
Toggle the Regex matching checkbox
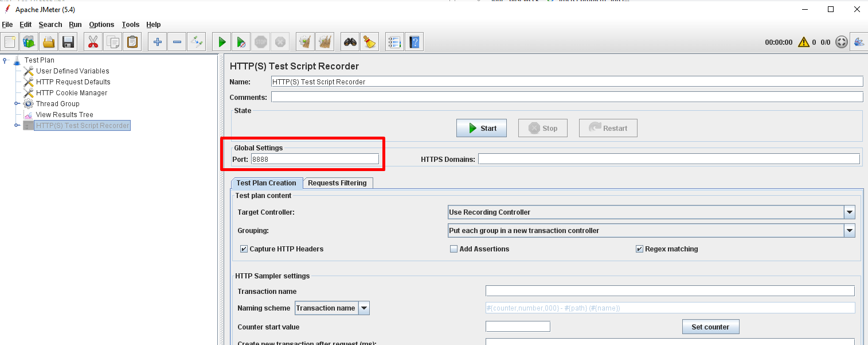640,249
